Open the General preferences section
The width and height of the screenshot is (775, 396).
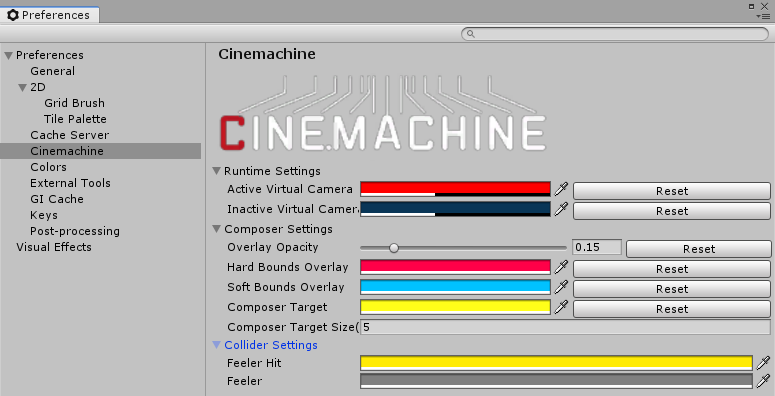(52, 71)
